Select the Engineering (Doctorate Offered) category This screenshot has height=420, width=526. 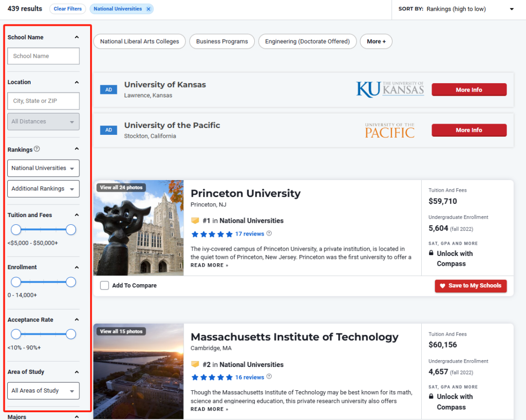click(307, 41)
